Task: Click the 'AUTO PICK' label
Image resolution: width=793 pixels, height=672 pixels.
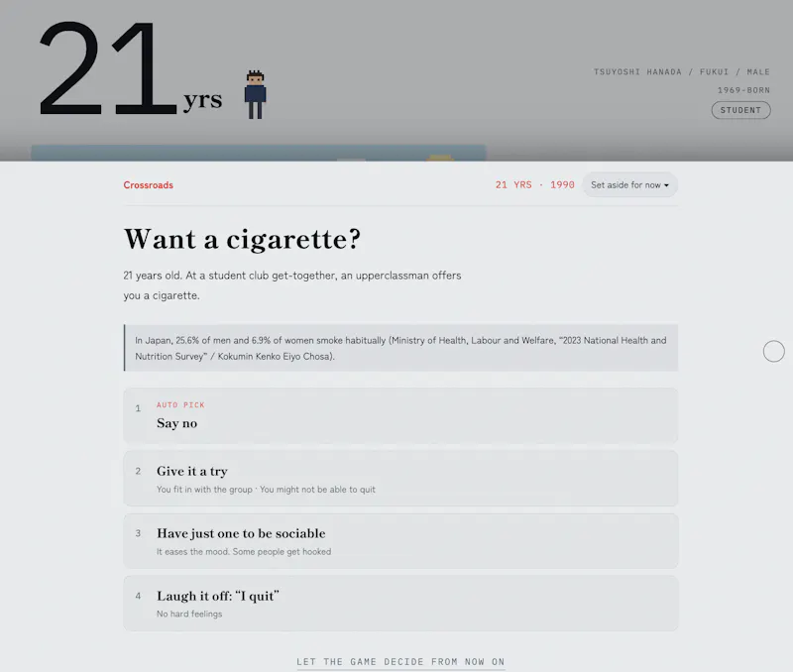Action: (180, 405)
